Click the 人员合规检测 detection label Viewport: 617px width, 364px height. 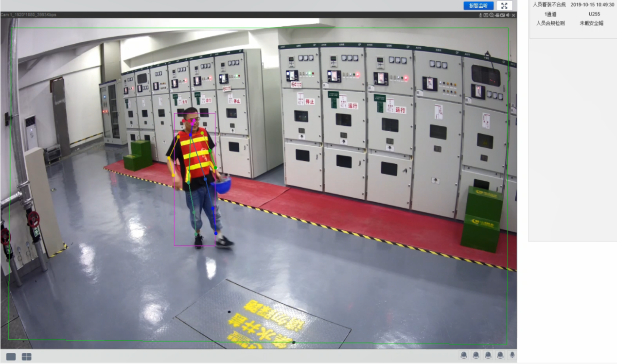550,23
